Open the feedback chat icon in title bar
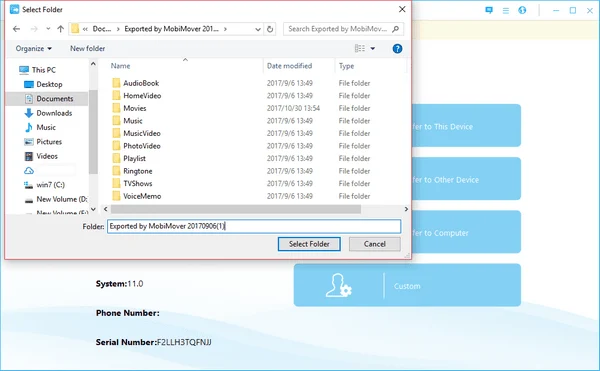Image resolution: width=600 pixels, height=371 pixels. [489, 10]
